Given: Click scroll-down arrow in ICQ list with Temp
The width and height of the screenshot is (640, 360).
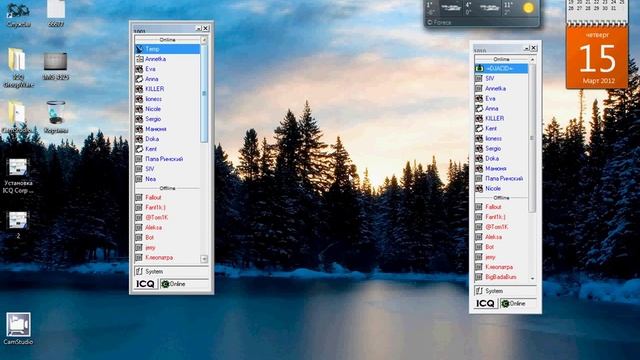Looking at the screenshot, I should click(x=204, y=259).
